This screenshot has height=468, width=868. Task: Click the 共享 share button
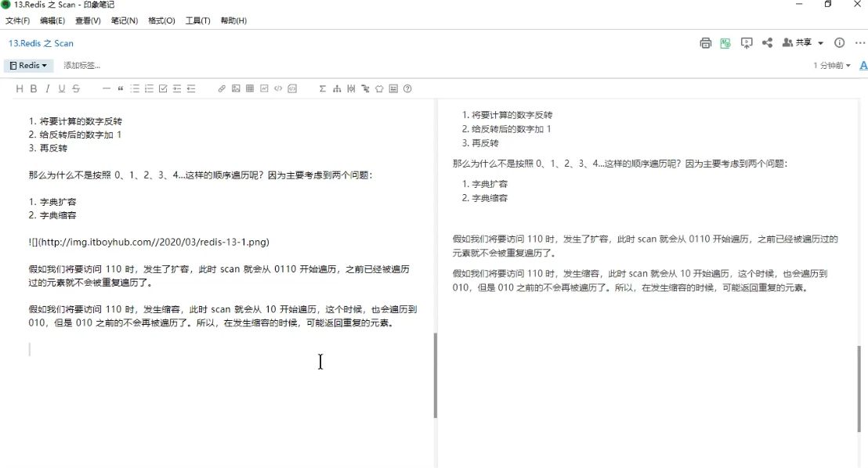pyautogui.click(x=797, y=42)
